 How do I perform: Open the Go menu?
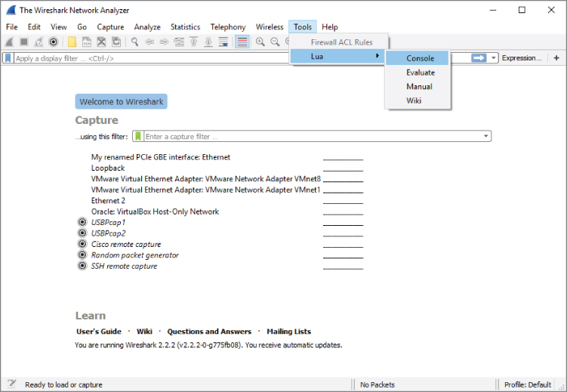pos(82,26)
